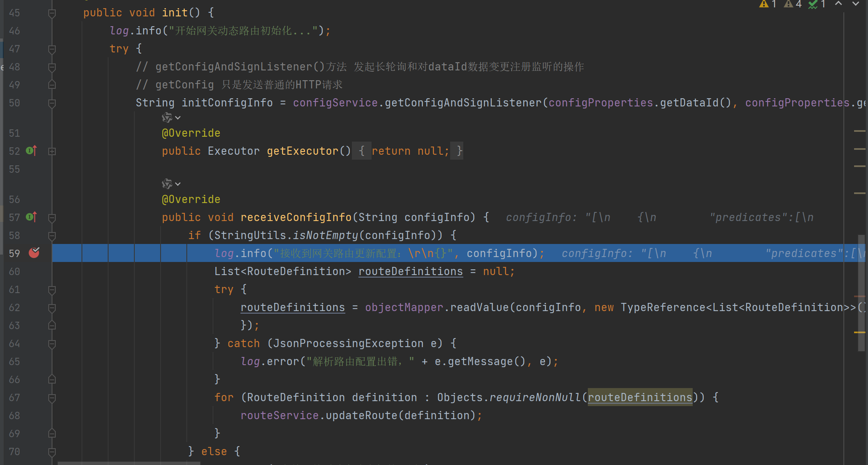868x465 pixels.
Task: Click 'initConfigInfo' variable on line 50
Action: tap(227, 102)
